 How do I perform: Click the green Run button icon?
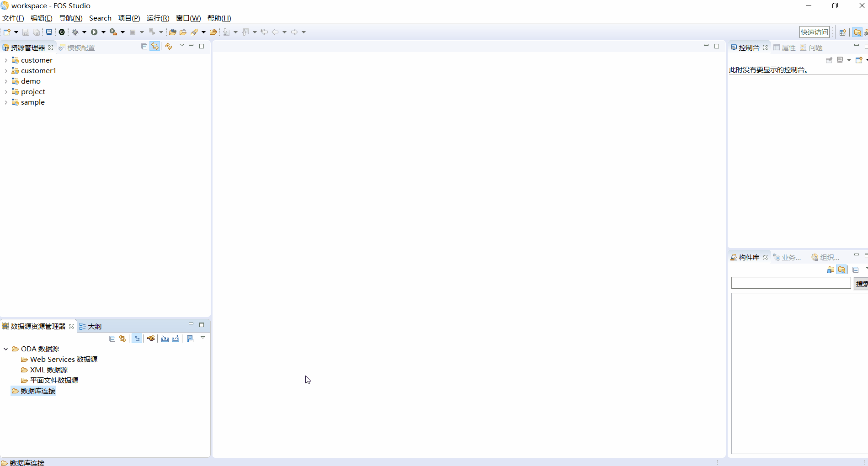(94, 32)
